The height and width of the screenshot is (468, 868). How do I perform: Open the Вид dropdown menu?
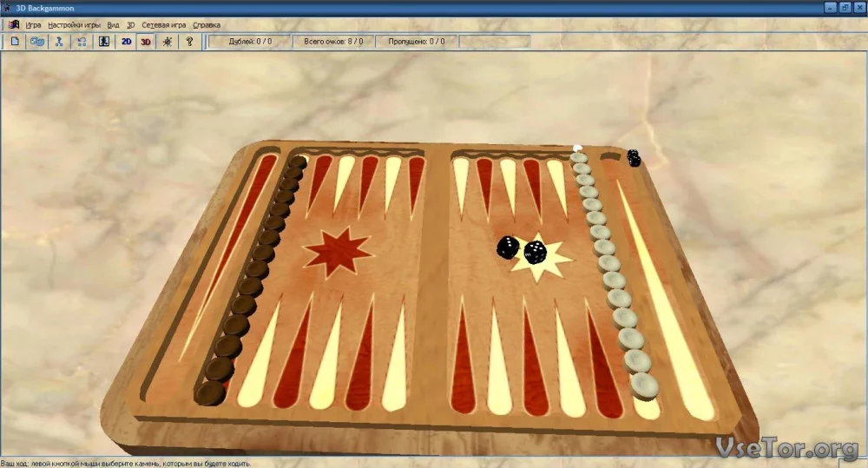[113, 25]
